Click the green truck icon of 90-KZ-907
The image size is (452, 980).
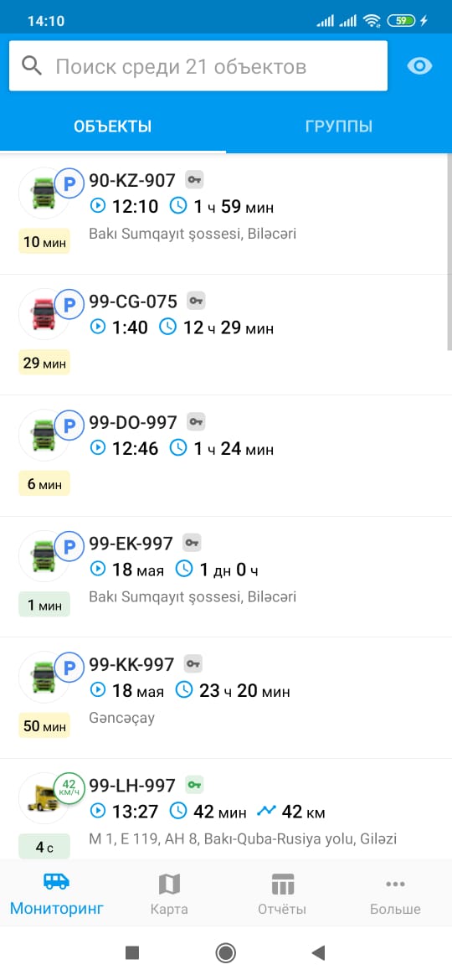pos(43,193)
